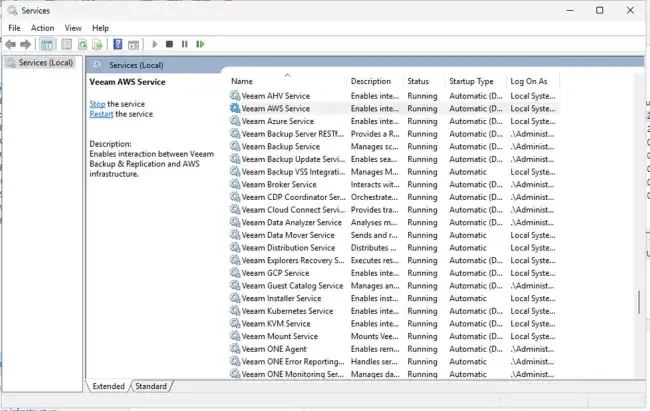The height and width of the screenshot is (411, 650).
Task: Select the Veeam AWS Service row
Action: pyautogui.click(x=393, y=109)
